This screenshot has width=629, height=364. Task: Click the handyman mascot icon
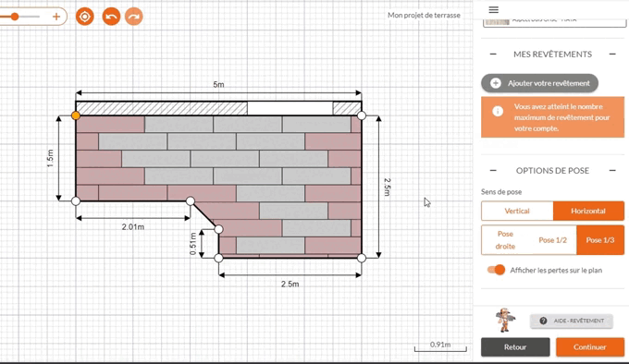[505, 320]
